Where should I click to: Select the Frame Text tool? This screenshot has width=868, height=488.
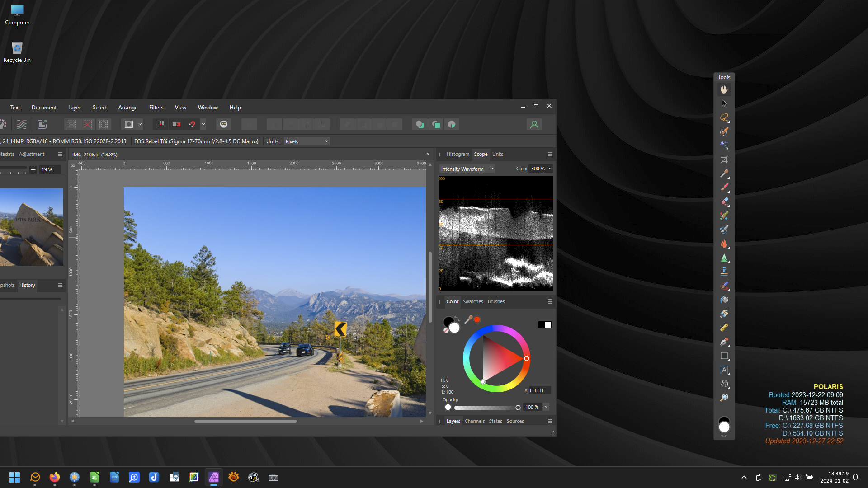[x=724, y=370]
